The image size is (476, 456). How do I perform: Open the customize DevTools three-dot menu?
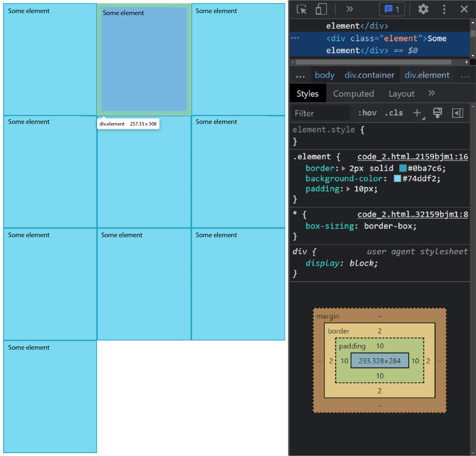(444, 9)
